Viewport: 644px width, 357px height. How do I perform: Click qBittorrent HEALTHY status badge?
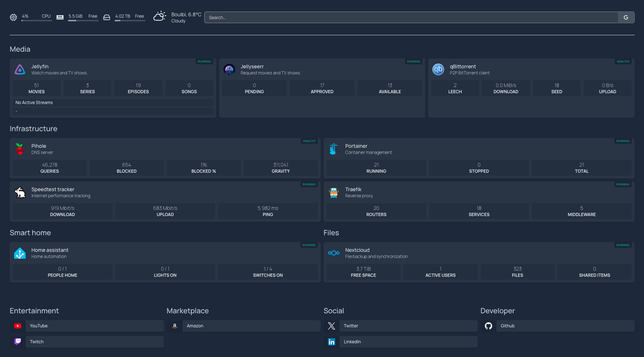pyautogui.click(x=623, y=61)
